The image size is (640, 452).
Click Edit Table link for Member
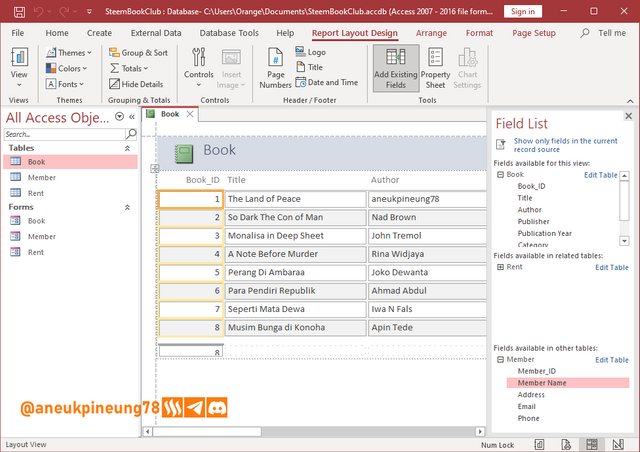[611, 360]
